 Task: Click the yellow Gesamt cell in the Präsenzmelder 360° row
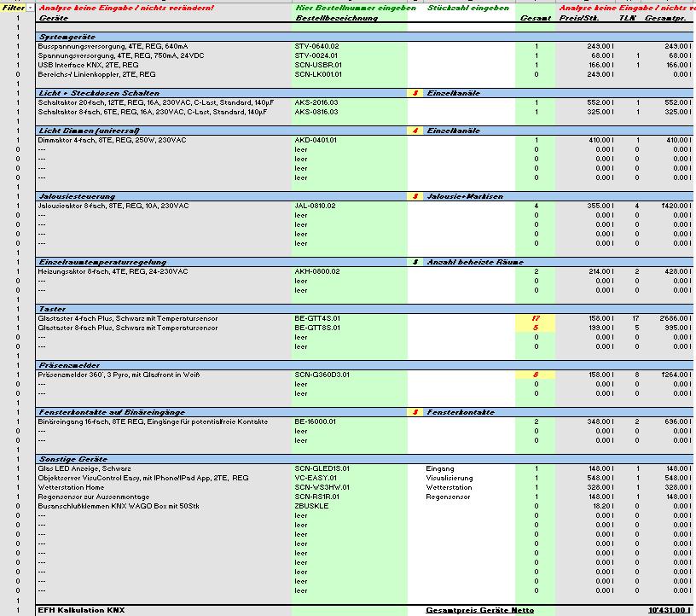click(535, 375)
